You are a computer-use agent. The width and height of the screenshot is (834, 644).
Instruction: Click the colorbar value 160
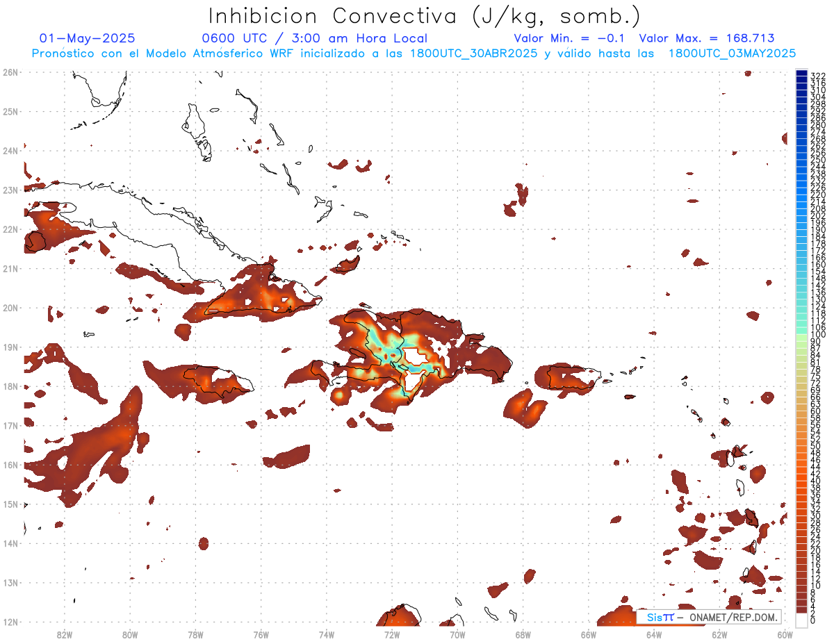tap(818, 265)
